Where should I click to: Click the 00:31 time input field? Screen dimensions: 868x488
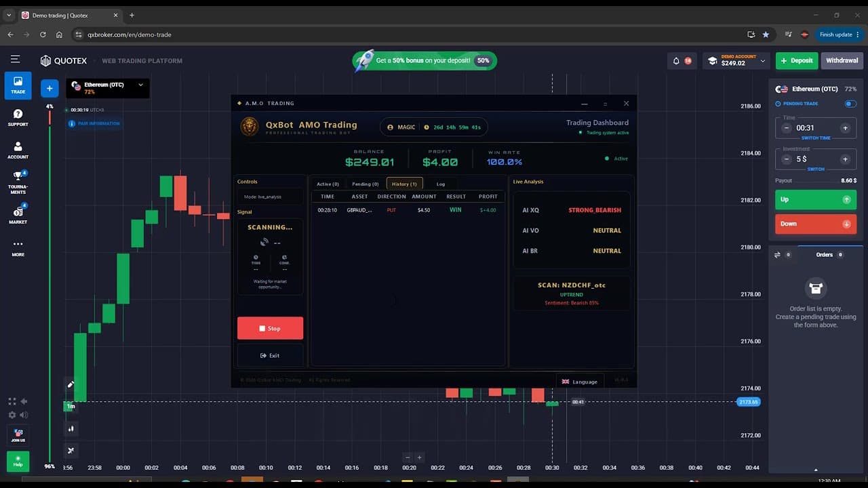point(816,127)
